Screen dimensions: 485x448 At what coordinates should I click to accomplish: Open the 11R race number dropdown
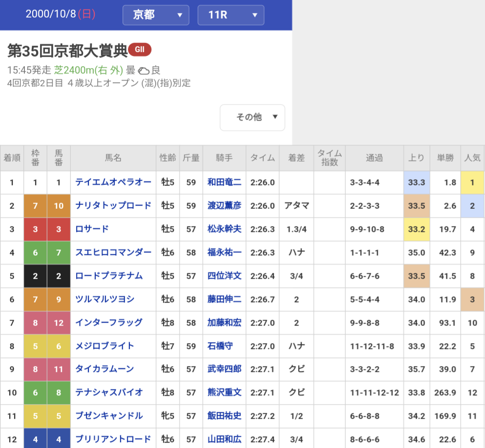231,15
